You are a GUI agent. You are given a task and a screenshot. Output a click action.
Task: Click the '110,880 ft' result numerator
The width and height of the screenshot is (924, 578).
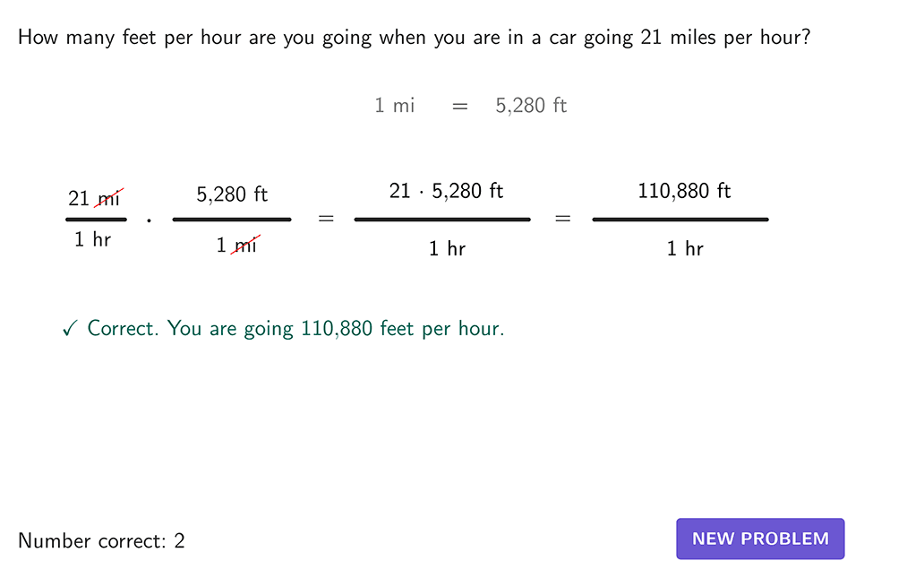(684, 191)
